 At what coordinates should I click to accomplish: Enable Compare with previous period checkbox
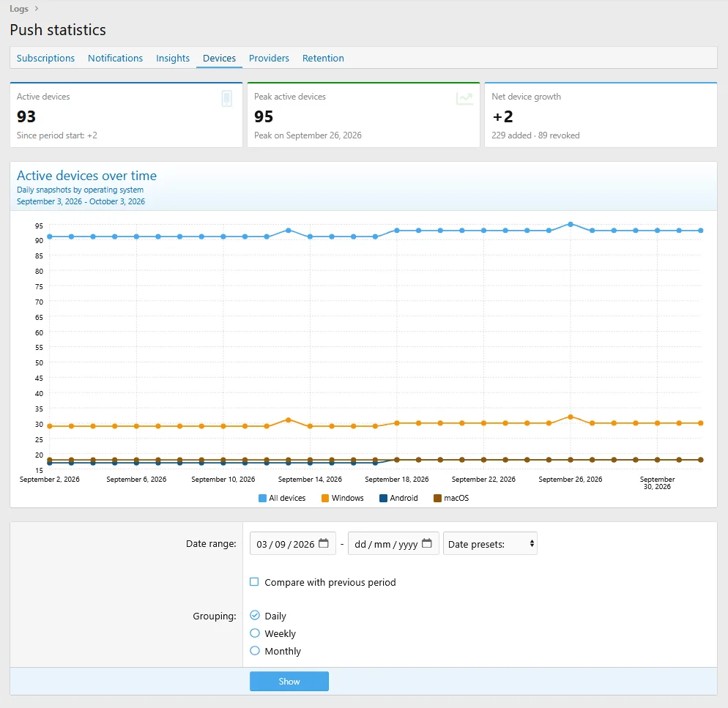point(254,582)
